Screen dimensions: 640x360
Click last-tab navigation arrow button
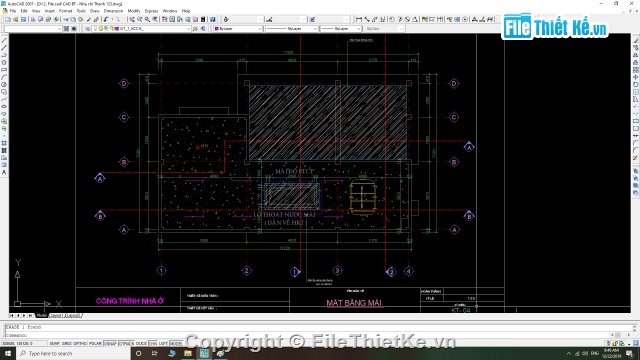(x=30, y=316)
